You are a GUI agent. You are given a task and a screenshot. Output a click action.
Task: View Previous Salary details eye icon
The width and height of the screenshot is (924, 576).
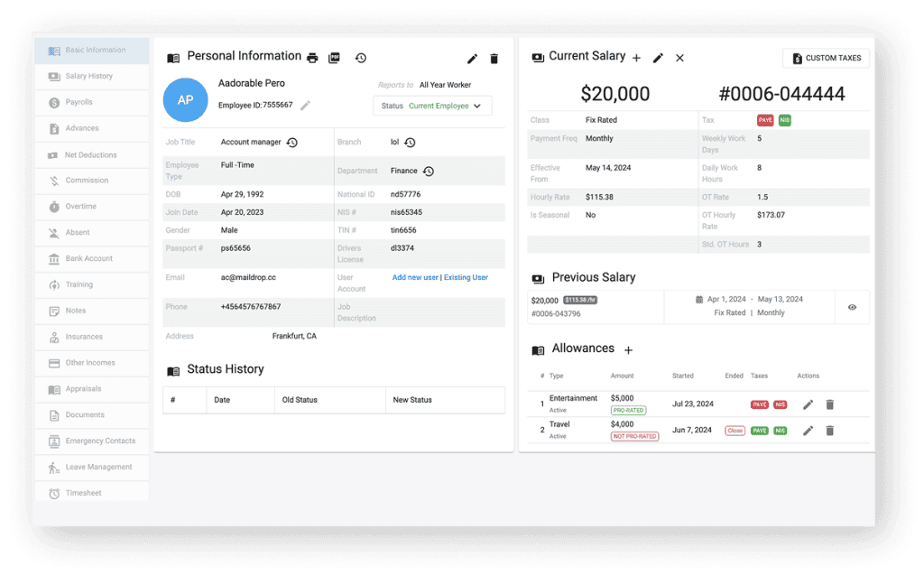[852, 307]
